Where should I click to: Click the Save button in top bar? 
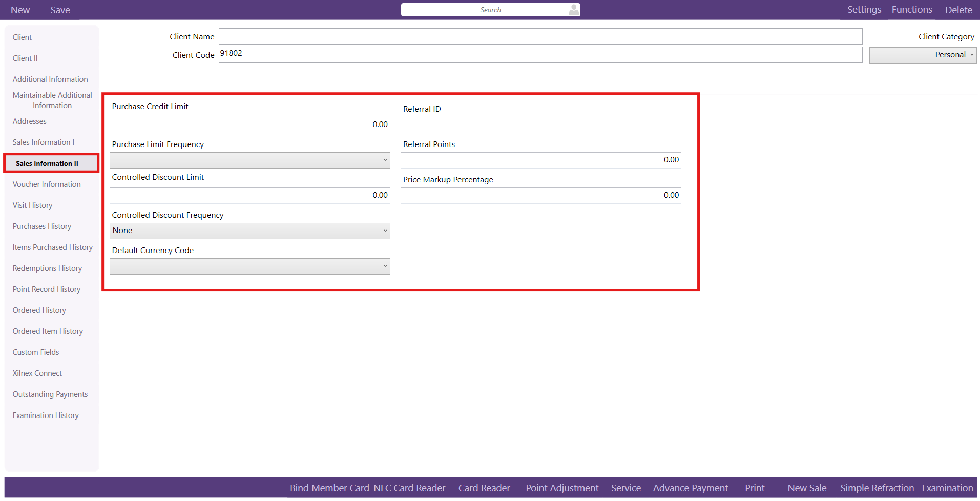60,10
